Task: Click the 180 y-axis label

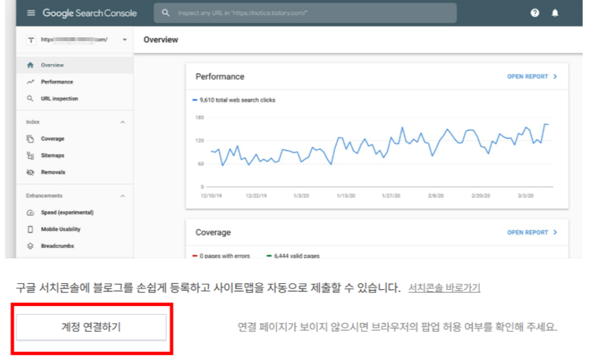Action: 199,118
